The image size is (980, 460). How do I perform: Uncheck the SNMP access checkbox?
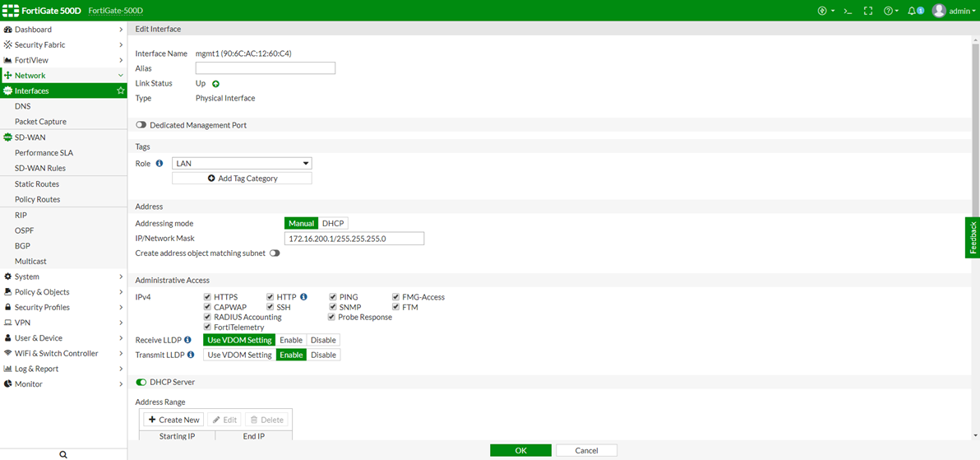(333, 307)
